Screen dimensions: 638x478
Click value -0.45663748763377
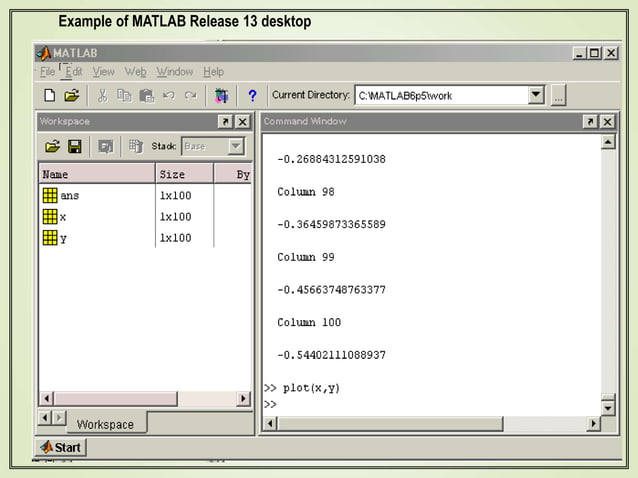(x=331, y=290)
